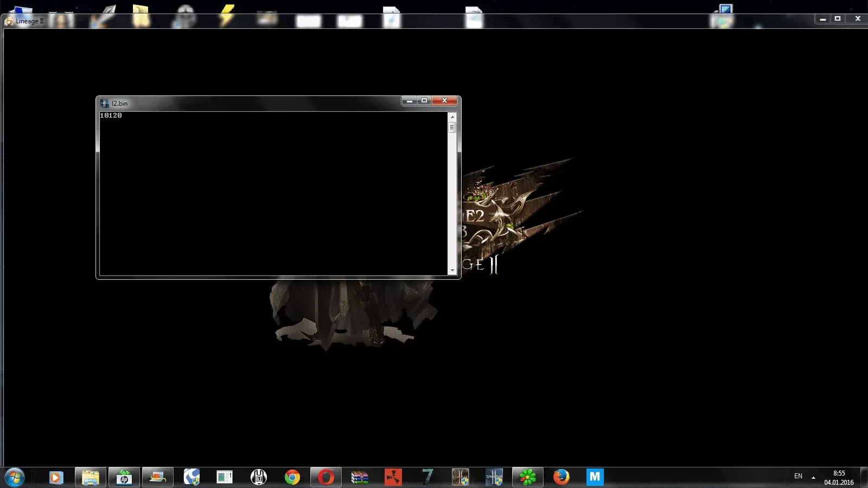
Task: Click the round black-and-white crest taskbar icon
Action: (x=259, y=477)
